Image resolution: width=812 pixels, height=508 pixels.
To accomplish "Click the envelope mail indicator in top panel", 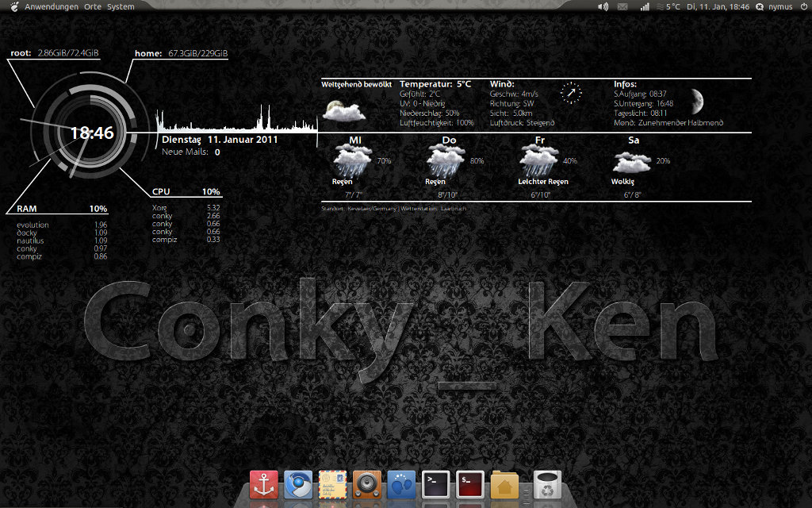I will coord(623,6).
